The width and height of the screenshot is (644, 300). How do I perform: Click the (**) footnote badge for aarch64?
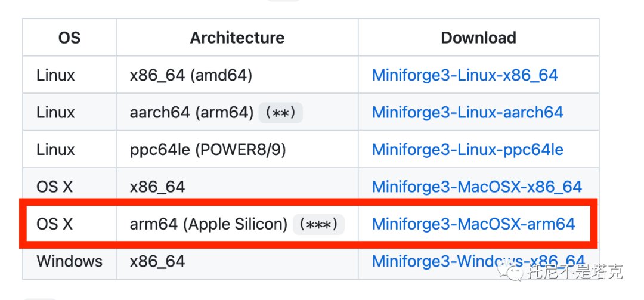[280, 113]
